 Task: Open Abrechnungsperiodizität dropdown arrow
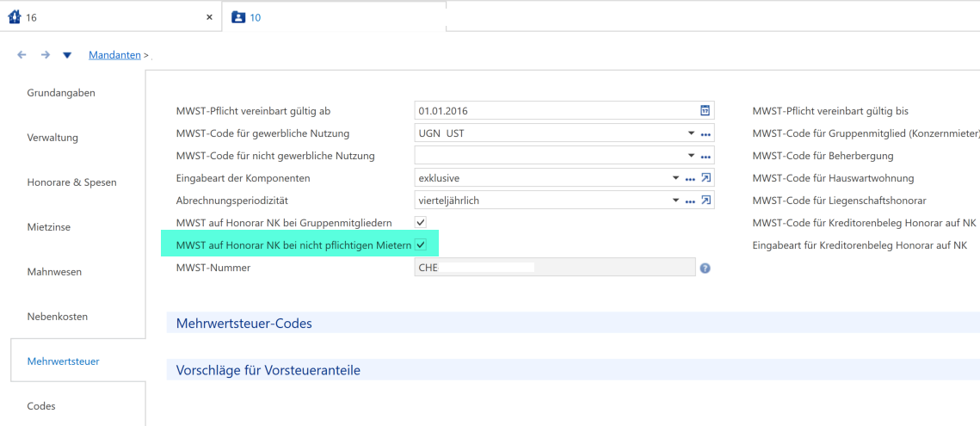[675, 201]
